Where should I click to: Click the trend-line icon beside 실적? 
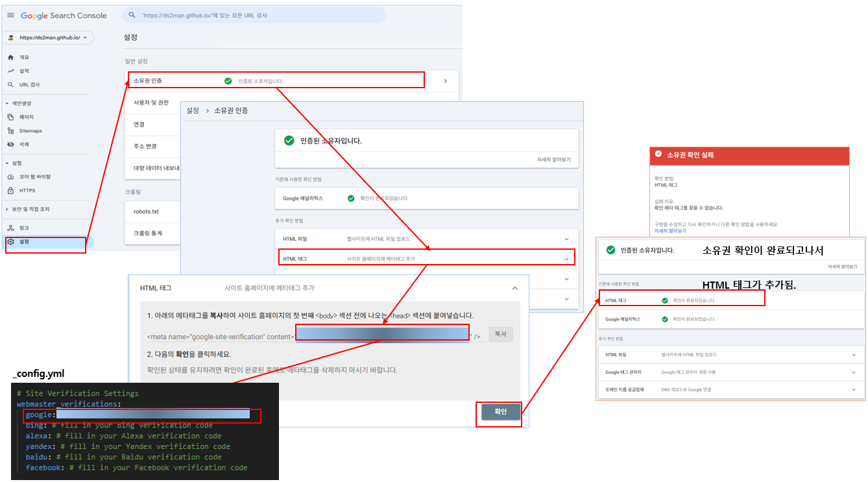tap(10, 71)
